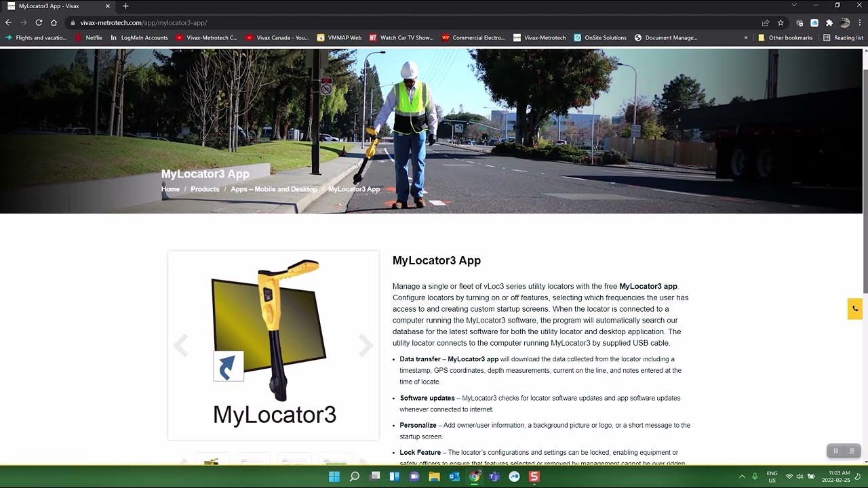Click the MyLocator3 App article heading
Viewport: 868px width, 488px height.
click(437, 260)
